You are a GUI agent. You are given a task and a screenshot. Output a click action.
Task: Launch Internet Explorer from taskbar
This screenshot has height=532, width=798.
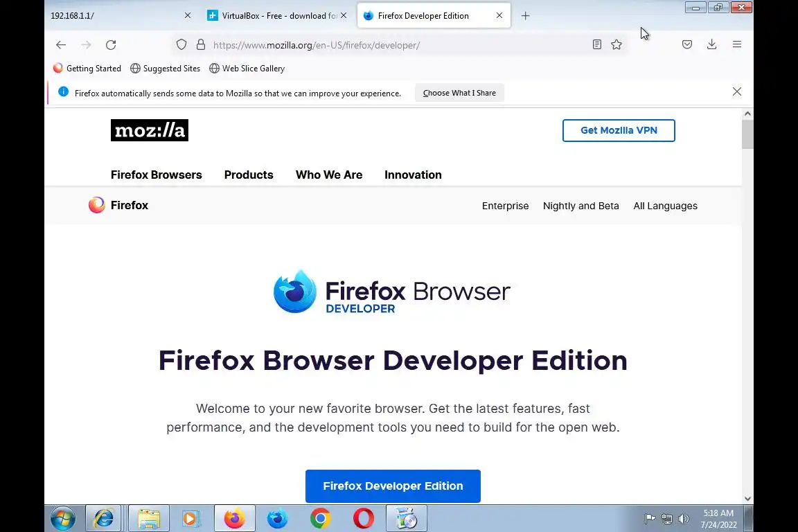[103, 519]
